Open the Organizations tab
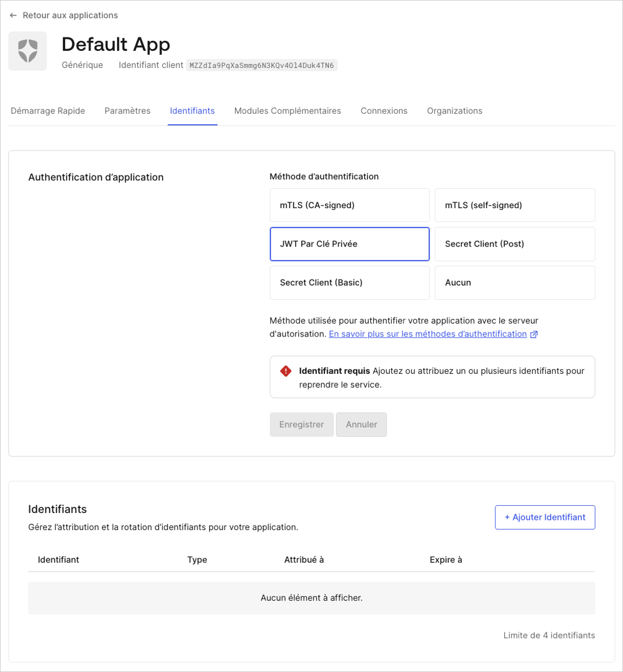Screen dimensions: 623x672 coord(455,111)
